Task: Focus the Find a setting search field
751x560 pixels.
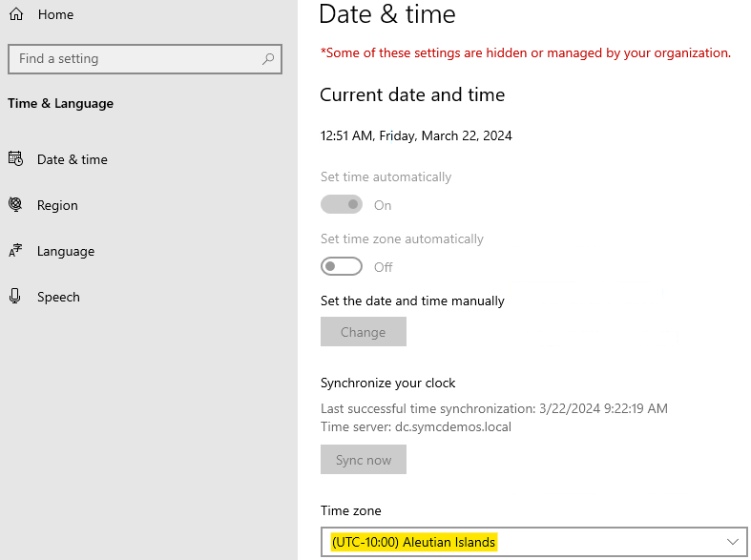Action: [134, 59]
